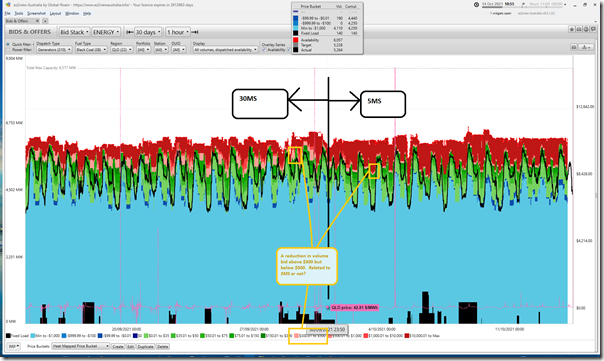Screen dimensions: 604x361
Task: Click the globe icon in toolbar
Action: tap(586, 29)
